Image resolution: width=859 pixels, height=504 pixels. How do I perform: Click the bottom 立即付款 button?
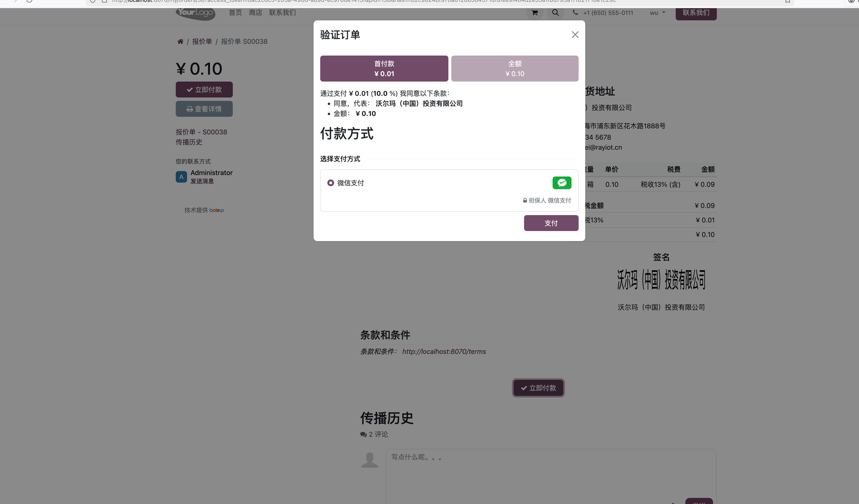538,388
